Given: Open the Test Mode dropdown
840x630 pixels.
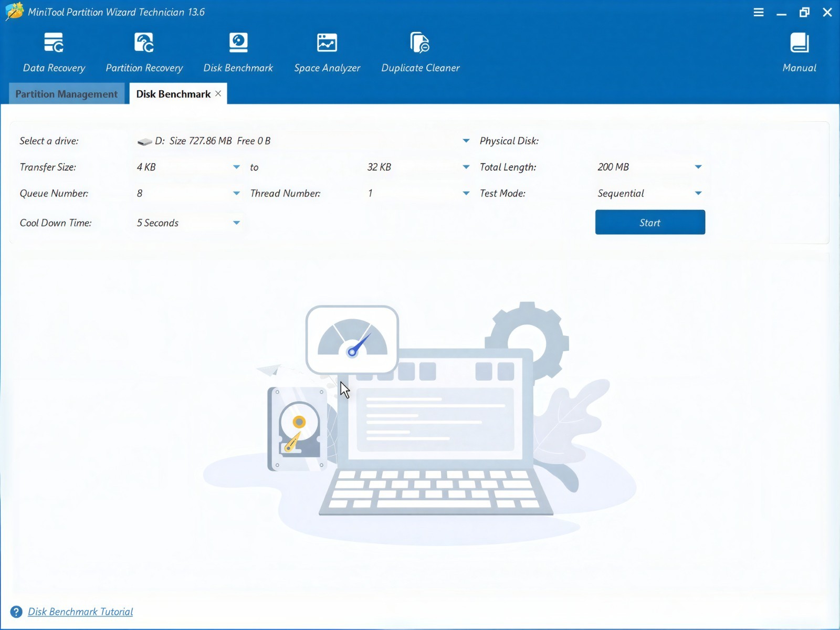Looking at the screenshot, I should point(698,193).
